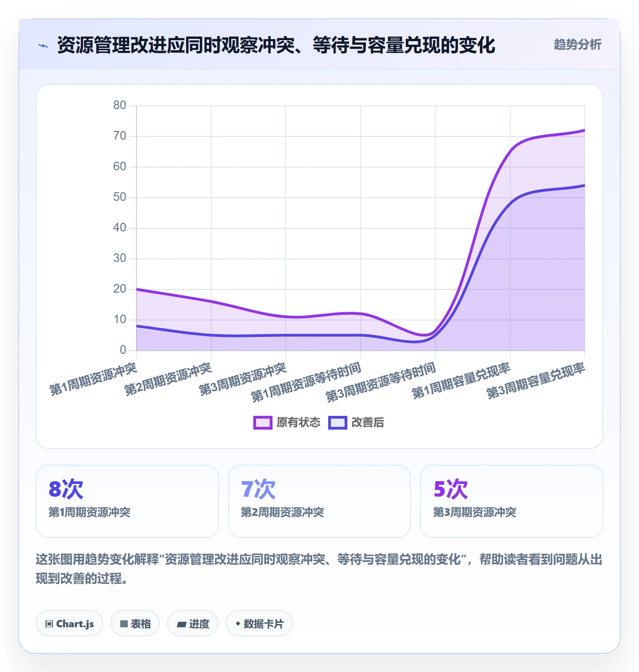Click the description paragraph starting 这张图用趋势变化解释
The height and width of the screenshot is (672, 639).
pos(319,569)
